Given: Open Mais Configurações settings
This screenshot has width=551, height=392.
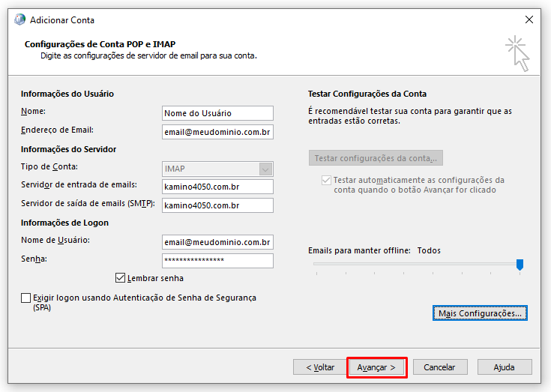Looking at the screenshot, I should point(481,313).
